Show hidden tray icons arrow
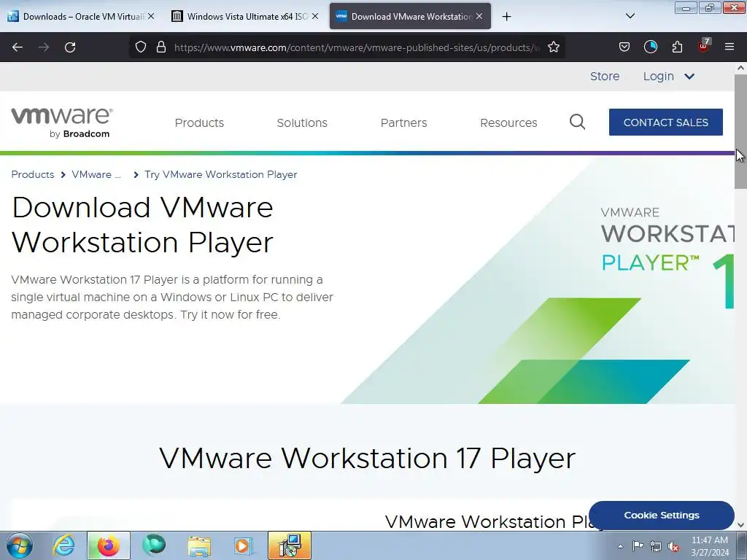The width and height of the screenshot is (747, 560). click(x=620, y=546)
